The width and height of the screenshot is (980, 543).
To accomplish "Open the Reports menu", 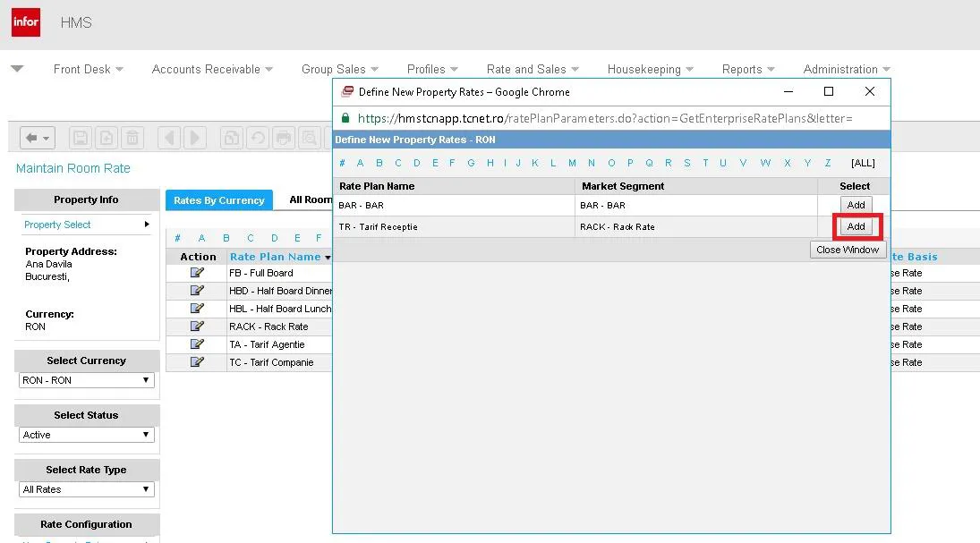I will 748,70.
